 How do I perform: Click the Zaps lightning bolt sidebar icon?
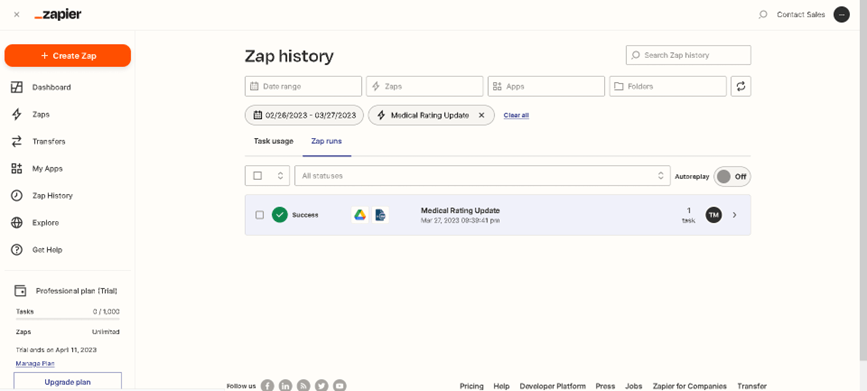click(x=17, y=114)
